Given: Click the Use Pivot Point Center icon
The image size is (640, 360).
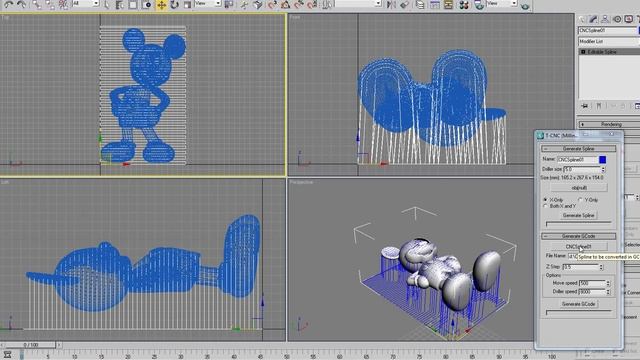Looking at the screenshot, I should pos(229,4).
